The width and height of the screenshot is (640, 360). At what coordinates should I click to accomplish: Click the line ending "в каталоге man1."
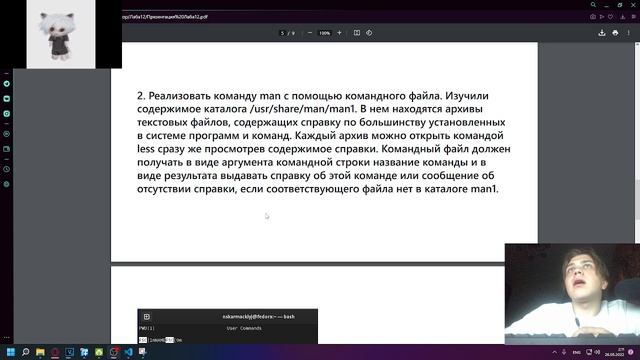tap(318, 189)
